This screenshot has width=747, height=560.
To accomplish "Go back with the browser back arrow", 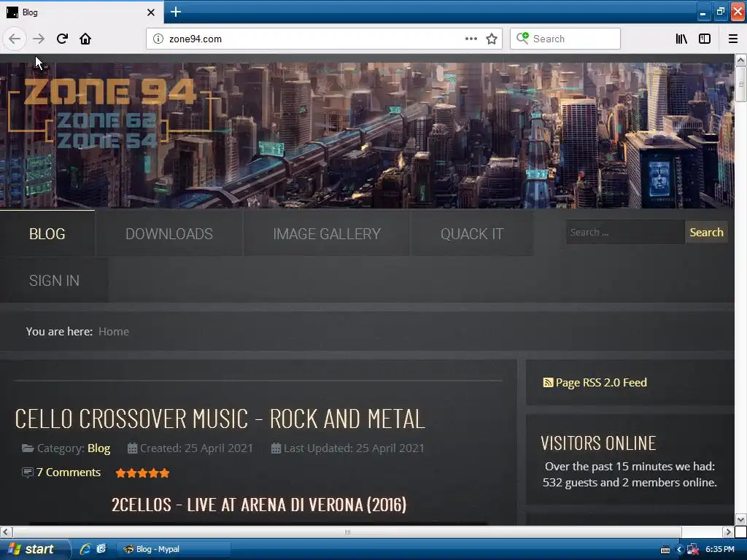I will 15,39.
